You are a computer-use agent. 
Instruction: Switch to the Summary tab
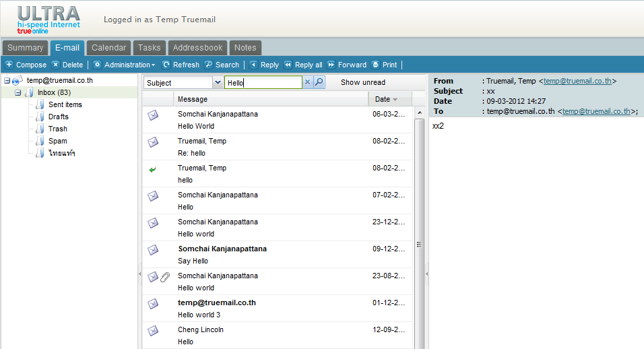coord(26,48)
